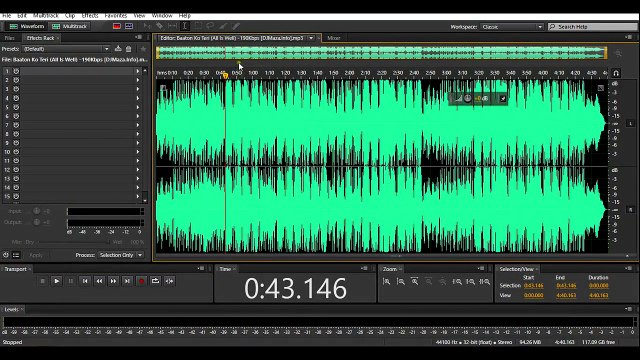Zoom out amplitude in Zoom panel
The width and height of the screenshot is (640, 360).
click(x=401, y=282)
